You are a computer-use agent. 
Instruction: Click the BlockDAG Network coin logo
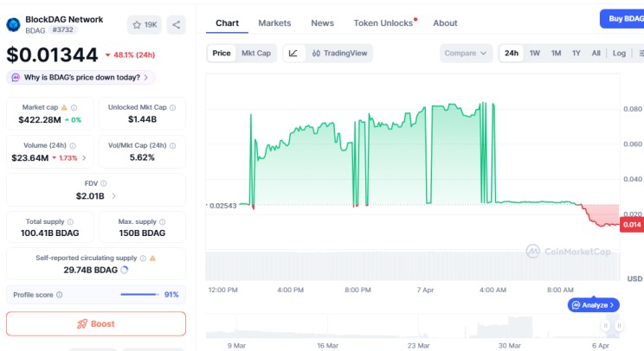tap(13, 24)
